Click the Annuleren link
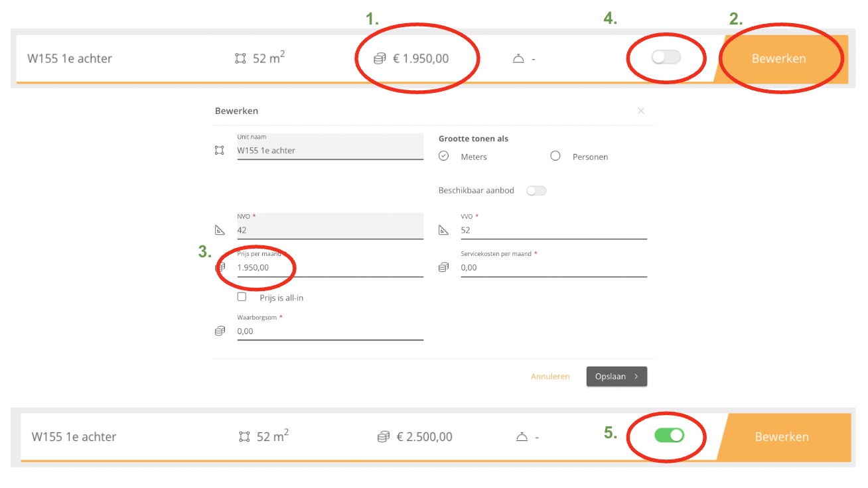 [x=550, y=377]
